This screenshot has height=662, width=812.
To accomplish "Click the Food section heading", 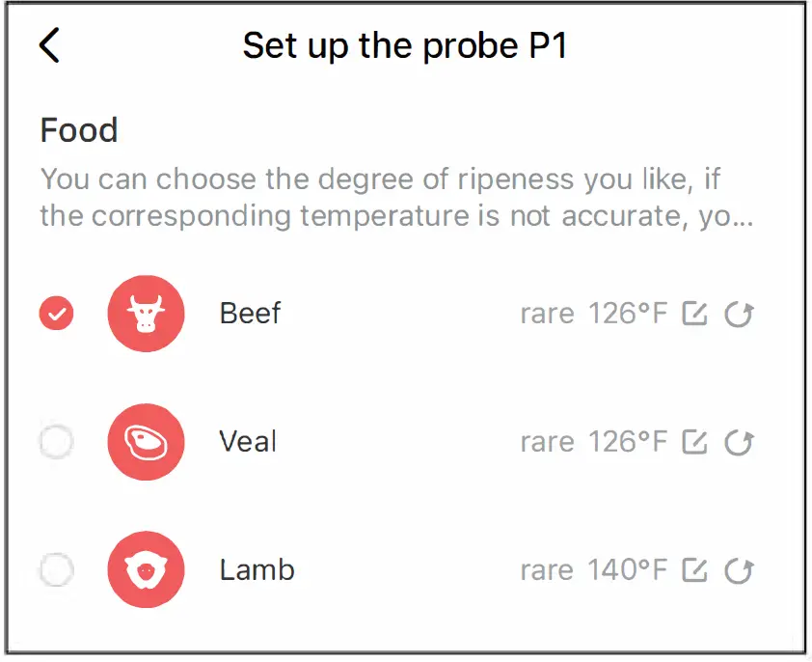I will tap(78, 129).
